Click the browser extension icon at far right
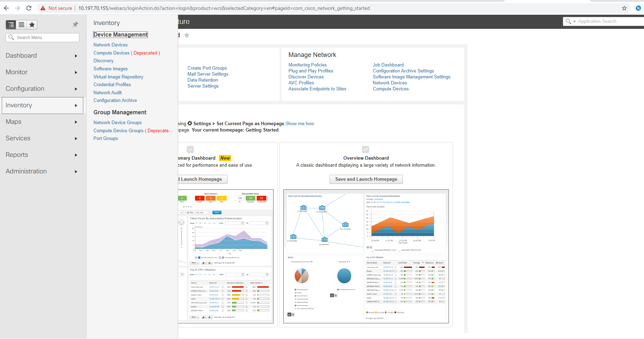The width and height of the screenshot is (644, 339). coord(638,8)
